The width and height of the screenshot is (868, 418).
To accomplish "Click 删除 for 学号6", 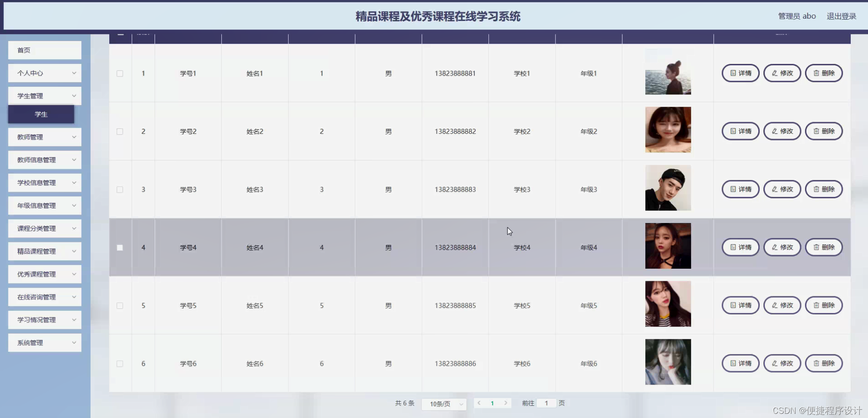I will pyautogui.click(x=824, y=363).
